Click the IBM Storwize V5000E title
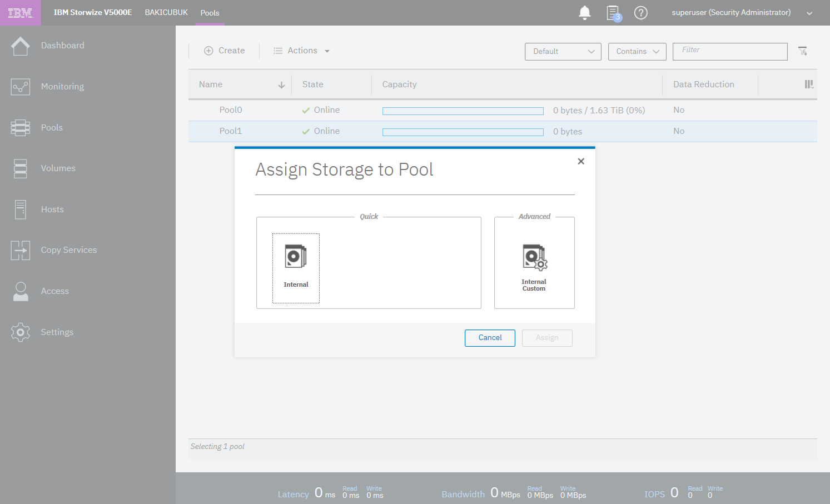This screenshot has width=830, height=504. click(x=93, y=12)
